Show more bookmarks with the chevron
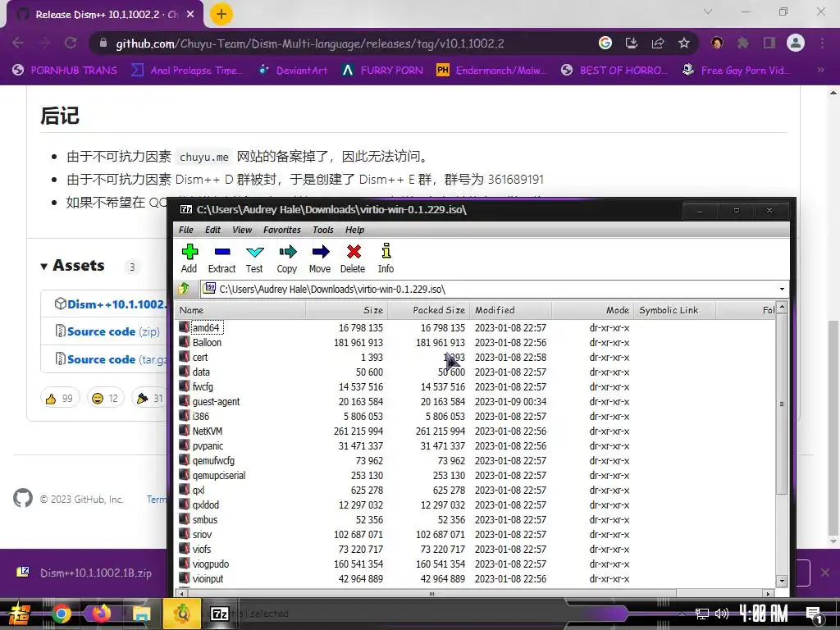This screenshot has height=630, width=840. pos(820,70)
